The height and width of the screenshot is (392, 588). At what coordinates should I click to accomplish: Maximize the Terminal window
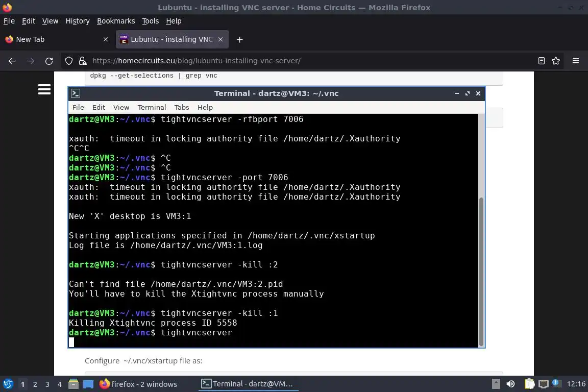[x=467, y=93]
